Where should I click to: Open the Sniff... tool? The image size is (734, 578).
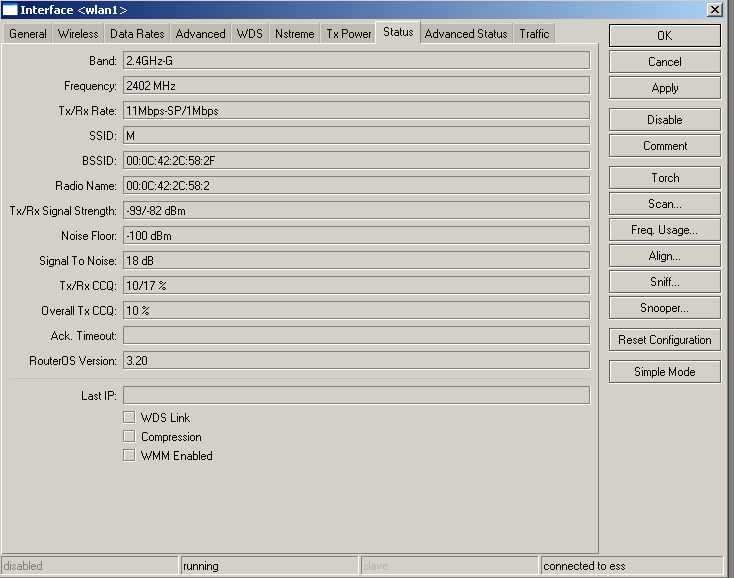[x=664, y=282]
